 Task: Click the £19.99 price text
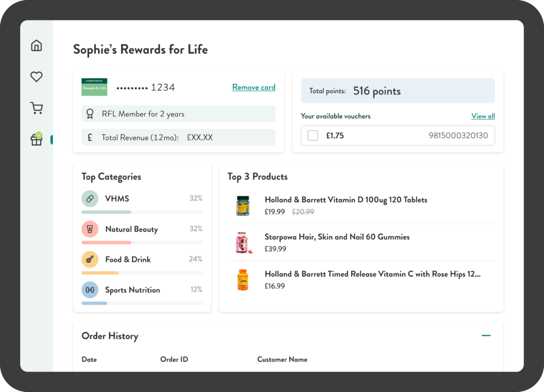pyautogui.click(x=275, y=211)
